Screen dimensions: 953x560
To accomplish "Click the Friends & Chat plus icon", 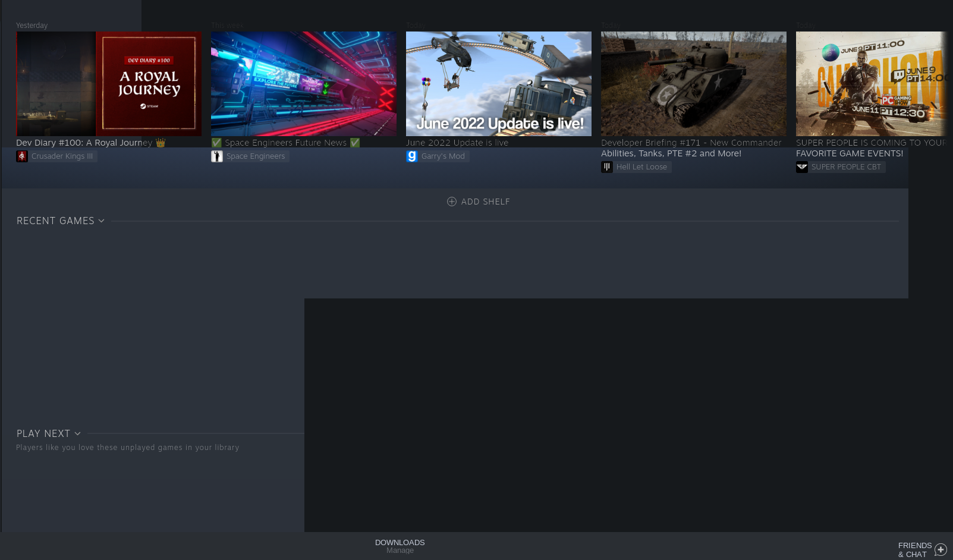I will pos(941,550).
